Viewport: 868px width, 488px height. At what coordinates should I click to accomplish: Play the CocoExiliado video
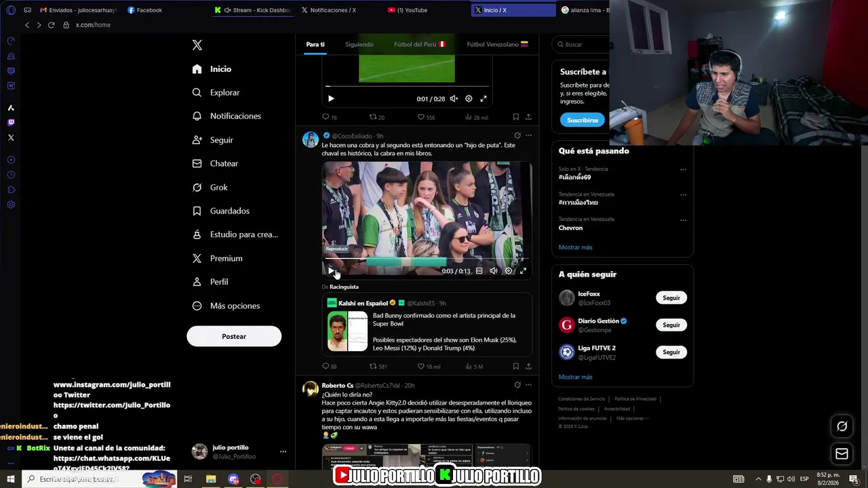click(331, 271)
